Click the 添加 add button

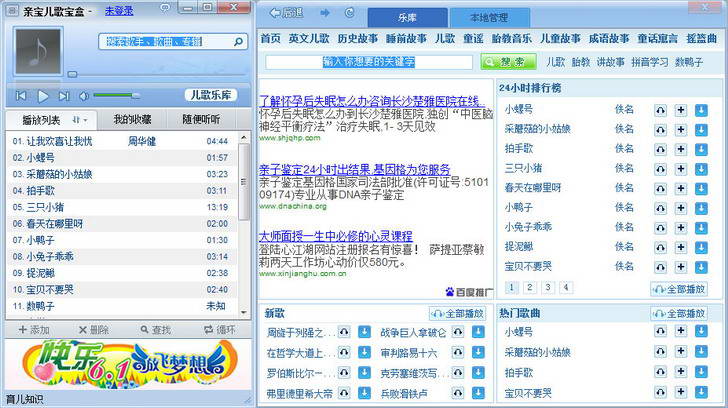[34, 330]
